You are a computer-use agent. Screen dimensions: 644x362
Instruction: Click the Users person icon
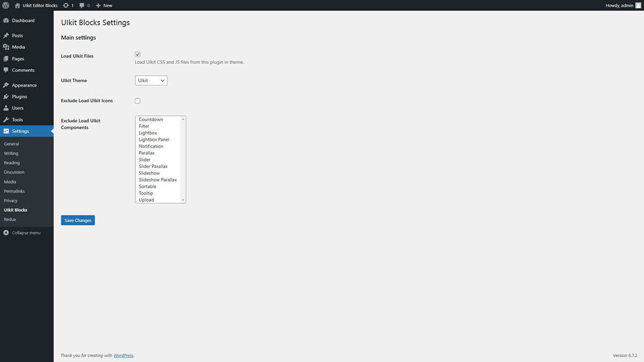point(6,108)
